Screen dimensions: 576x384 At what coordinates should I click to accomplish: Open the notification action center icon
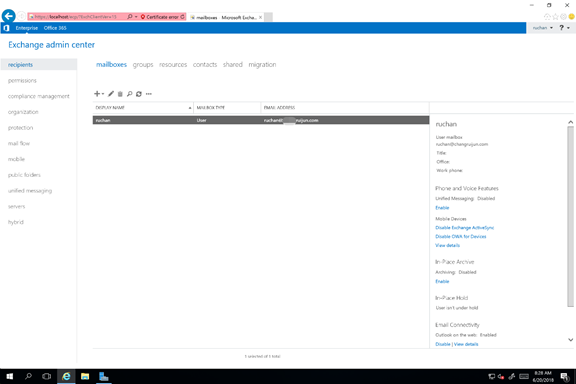coord(565,376)
